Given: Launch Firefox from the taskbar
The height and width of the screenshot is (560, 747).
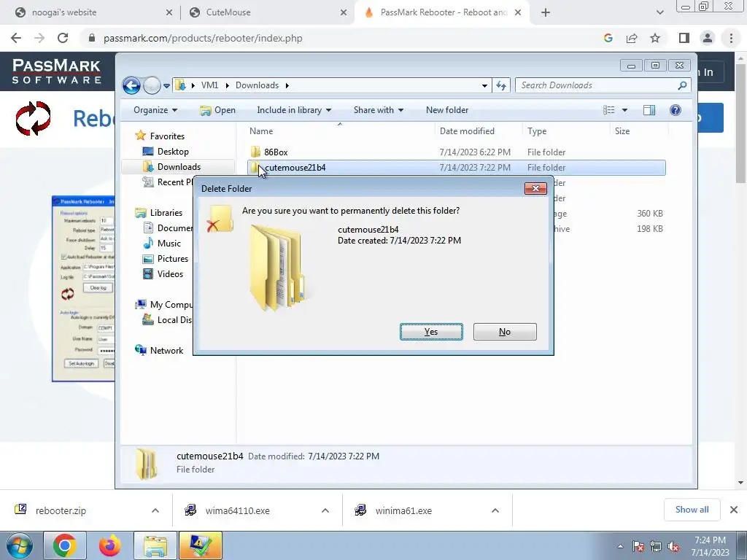Looking at the screenshot, I should (109, 545).
